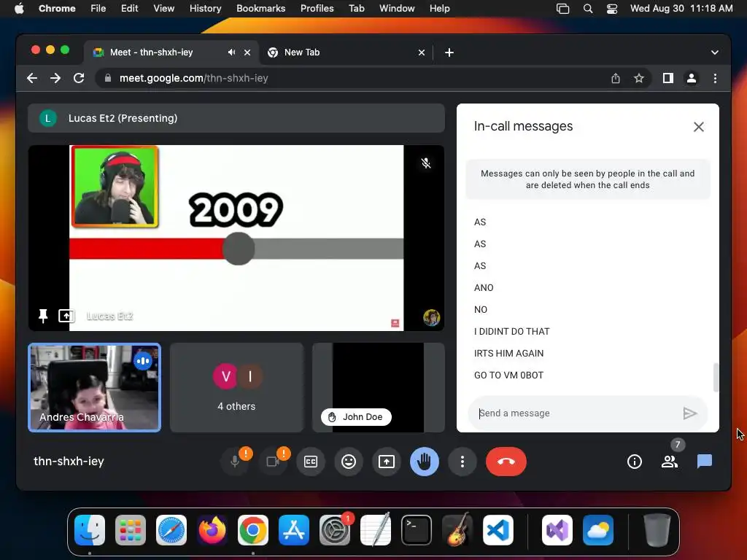
Task: Open the History menu
Action: [x=205, y=8]
